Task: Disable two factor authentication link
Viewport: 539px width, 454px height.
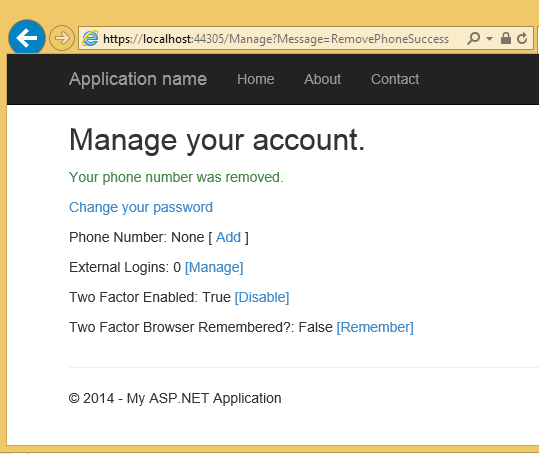Action: click(x=262, y=297)
